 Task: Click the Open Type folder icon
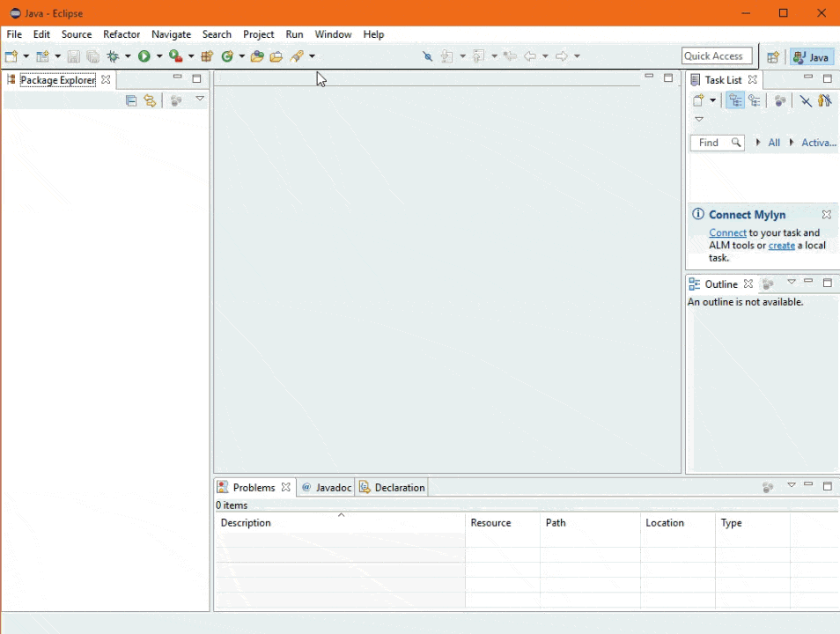[257, 56]
